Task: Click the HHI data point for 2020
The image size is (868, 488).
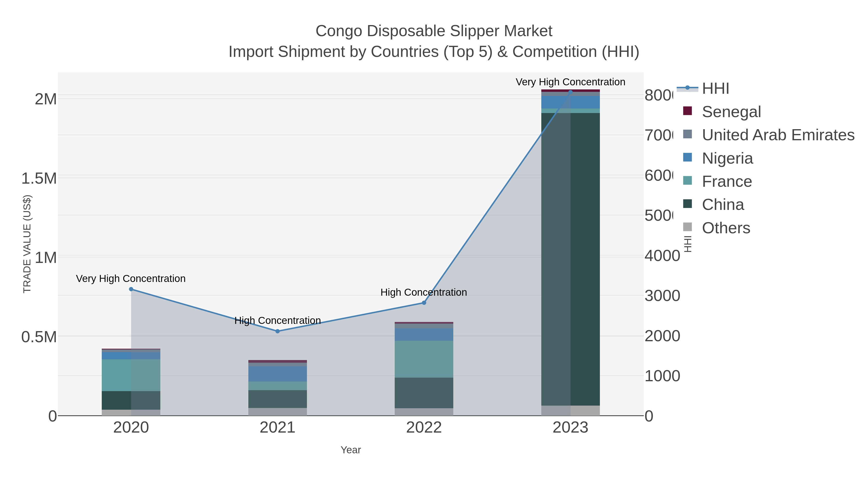Action: (x=131, y=289)
